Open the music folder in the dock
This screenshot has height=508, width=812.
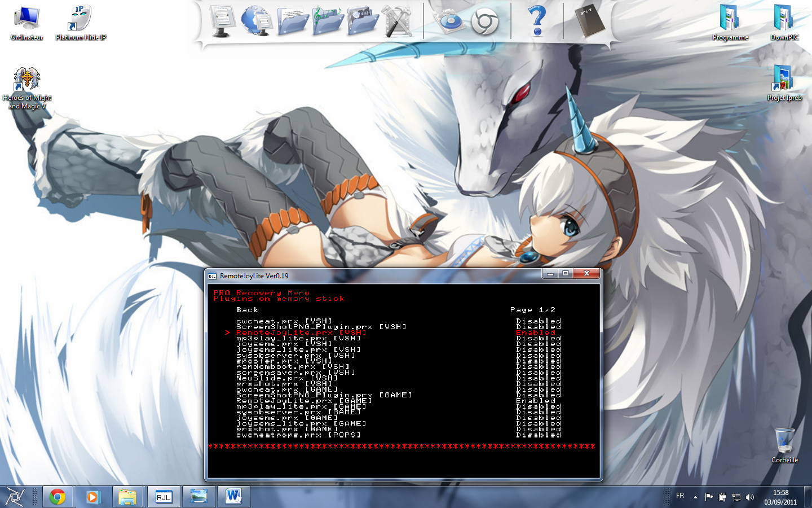point(328,21)
